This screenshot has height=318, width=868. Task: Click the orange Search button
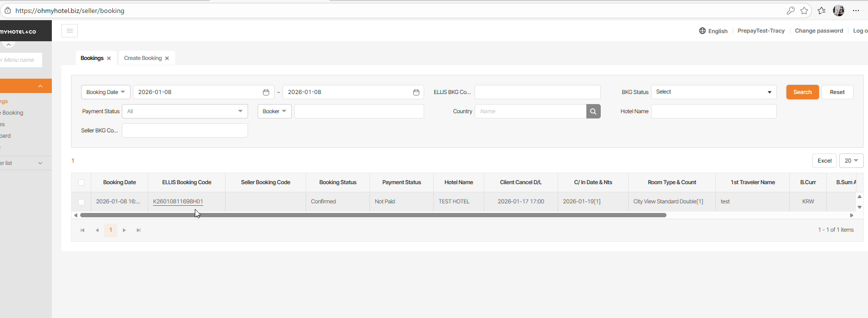tap(802, 92)
